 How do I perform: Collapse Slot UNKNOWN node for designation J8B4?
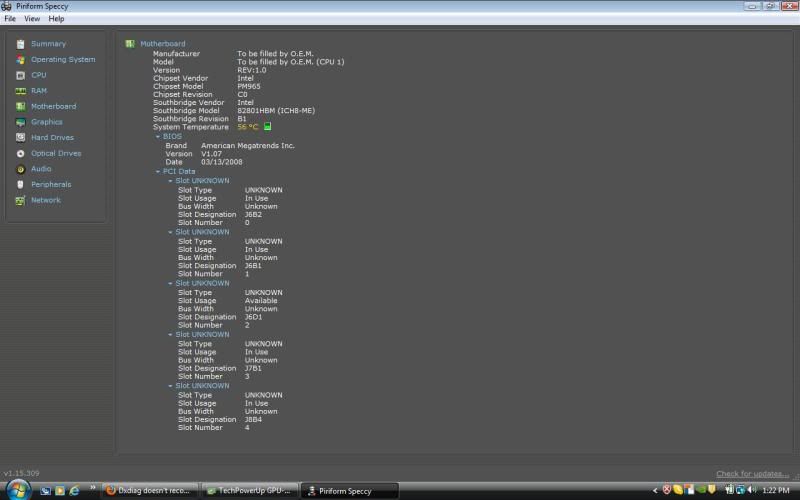pos(170,386)
